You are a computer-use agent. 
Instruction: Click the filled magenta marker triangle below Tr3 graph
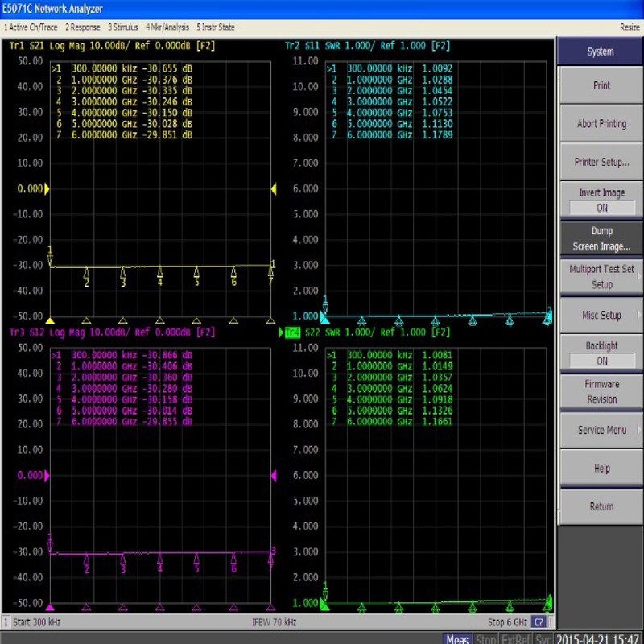[x=50, y=607]
